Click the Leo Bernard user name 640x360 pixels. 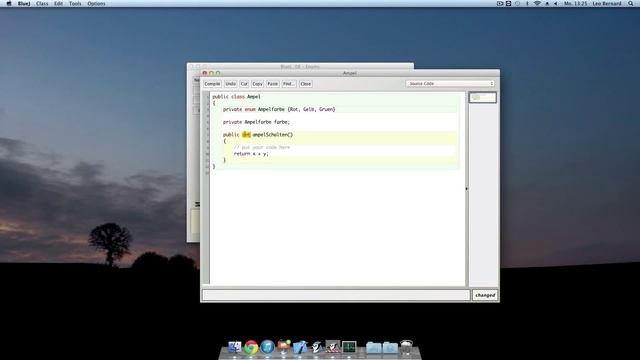(x=607, y=3)
